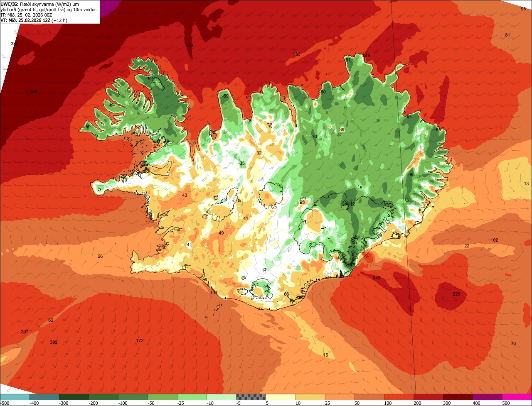Click the map value 319 north of Iceland
This screenshot has width=532, height=406.
189,45
